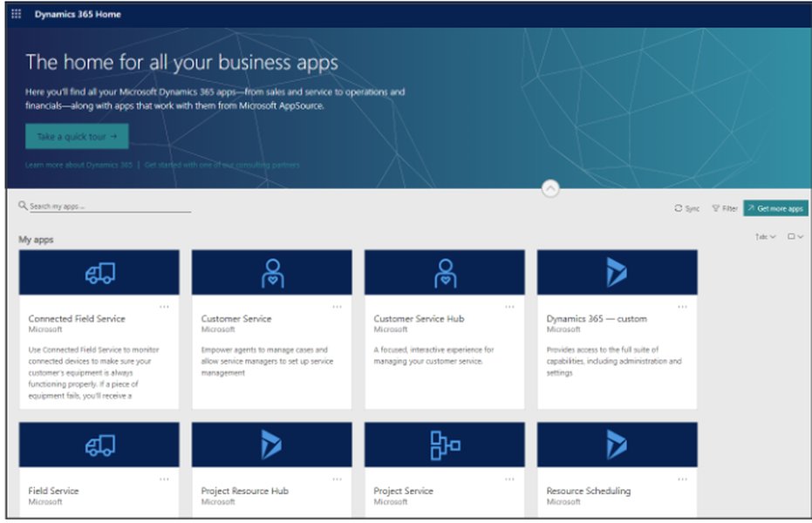Sync the apps list

686,208
